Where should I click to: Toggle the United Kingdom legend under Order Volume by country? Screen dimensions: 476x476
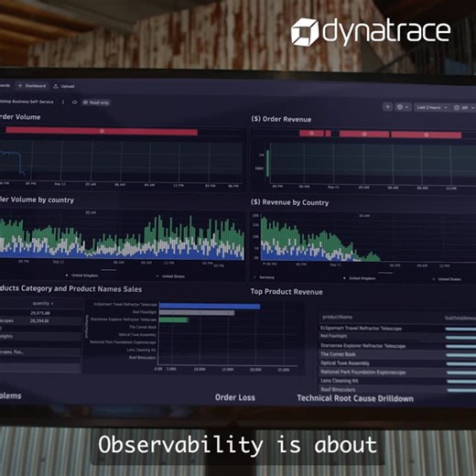point(82,276)
